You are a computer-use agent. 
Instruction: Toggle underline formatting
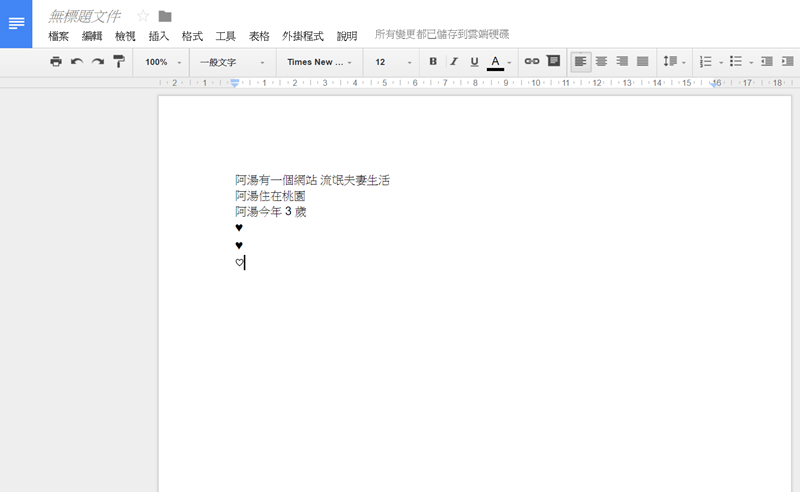pyautogui.click(x=474, y=62)
